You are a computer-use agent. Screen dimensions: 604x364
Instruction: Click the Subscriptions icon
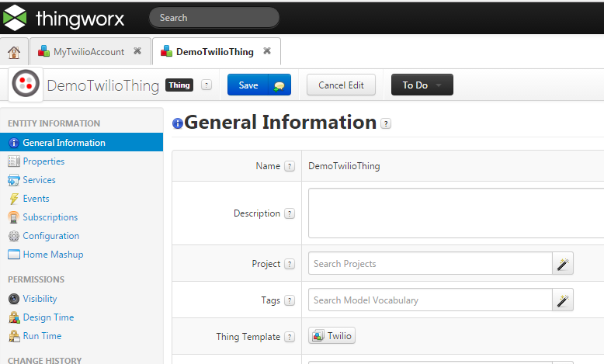point(13,217)
